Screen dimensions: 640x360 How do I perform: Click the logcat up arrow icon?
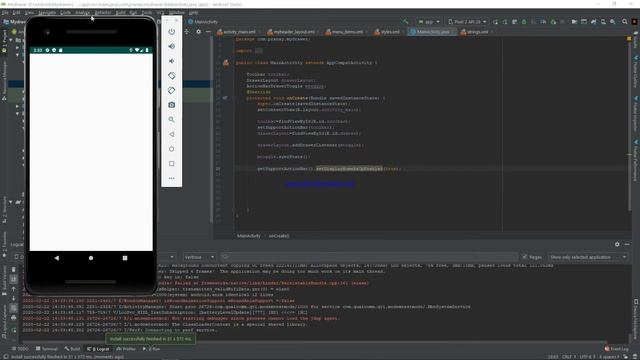coord(13,289)
